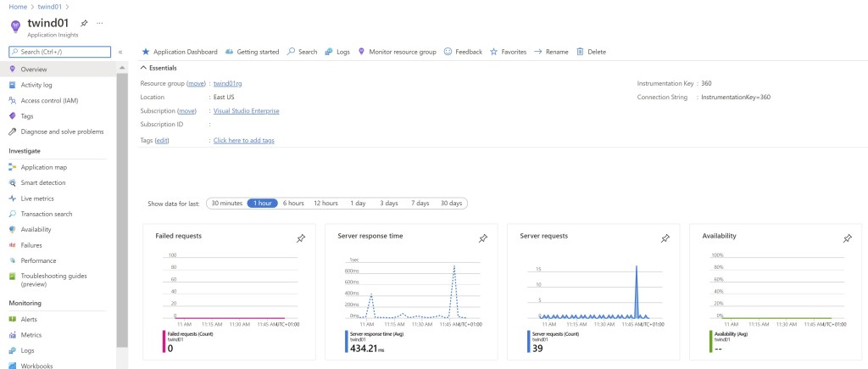Viewport: 868px width, 369px height.
Task: Pin the Failed requests chart to dashboard
Action: [300, 238]
